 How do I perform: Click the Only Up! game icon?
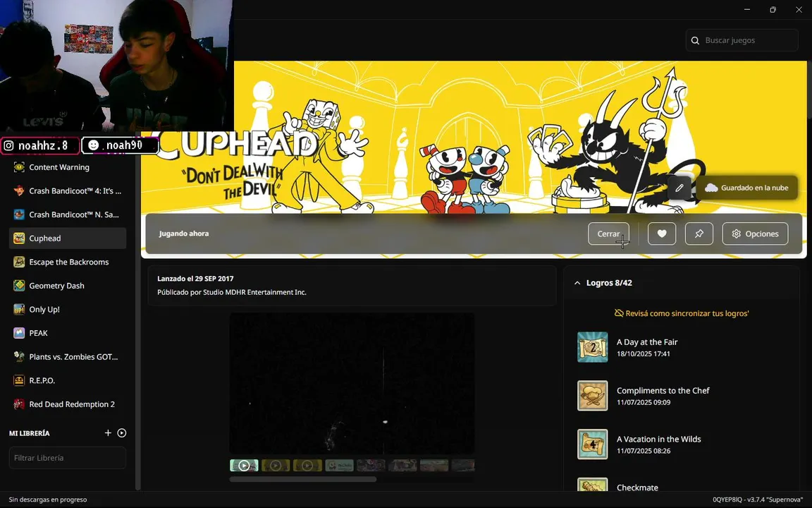tap(19, 310)
